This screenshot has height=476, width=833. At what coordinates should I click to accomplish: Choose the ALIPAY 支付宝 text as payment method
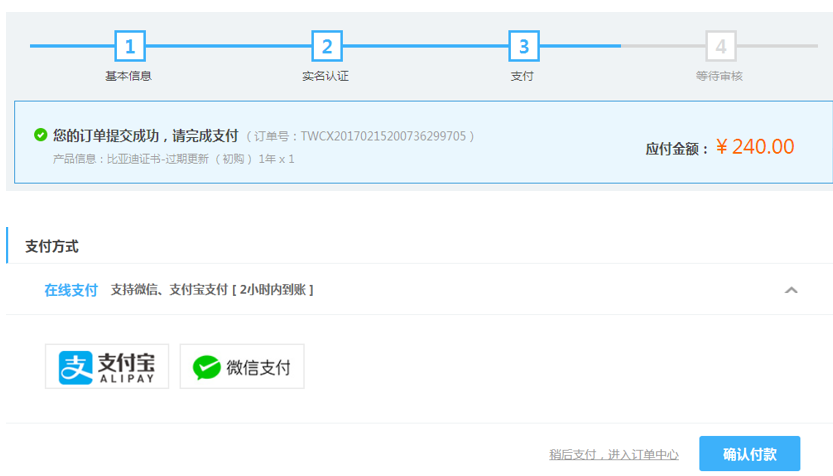pyautogui.click(x=125, y=367)
